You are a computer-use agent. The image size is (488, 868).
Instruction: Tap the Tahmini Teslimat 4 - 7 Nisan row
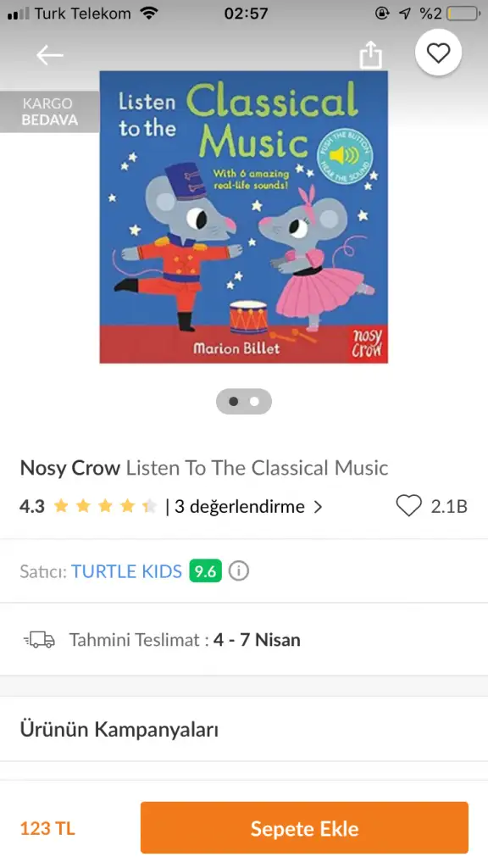pos(244,639)
